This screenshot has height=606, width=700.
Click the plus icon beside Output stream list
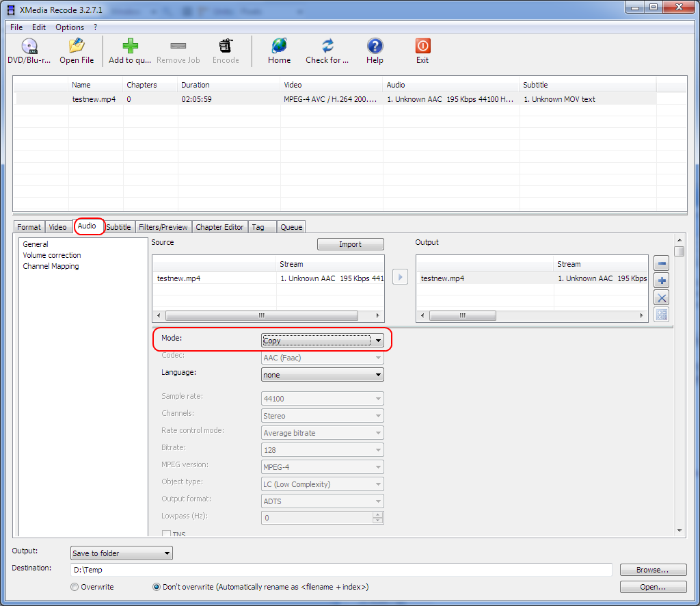pyautogui.click(x=661, y=280)
